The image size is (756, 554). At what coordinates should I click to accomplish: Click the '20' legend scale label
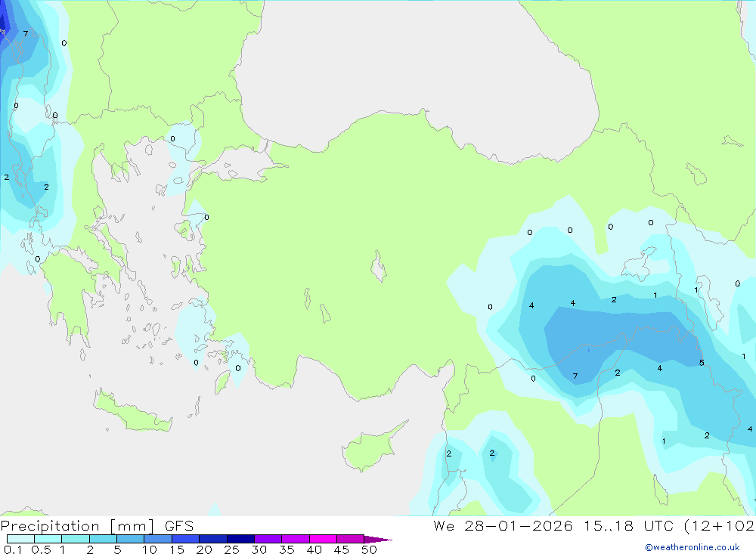204,549
